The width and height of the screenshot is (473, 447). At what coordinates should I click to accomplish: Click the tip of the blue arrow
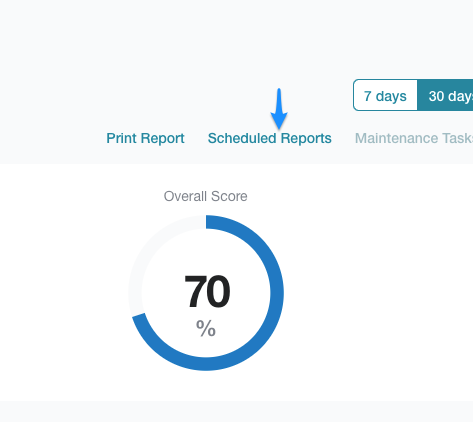[279, 128]
